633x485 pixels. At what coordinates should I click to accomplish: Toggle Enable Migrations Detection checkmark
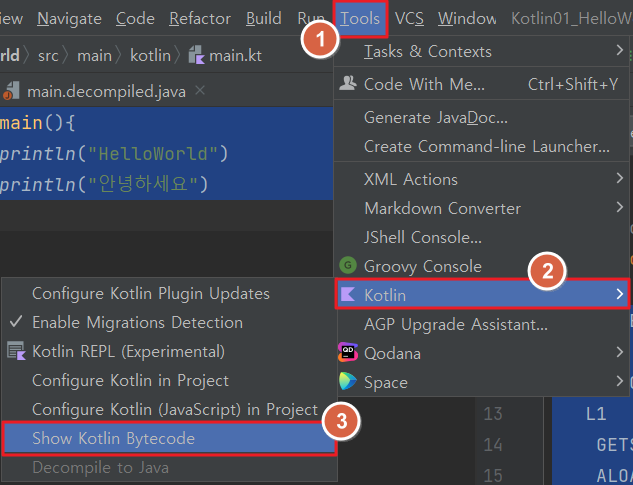point(16,322)
